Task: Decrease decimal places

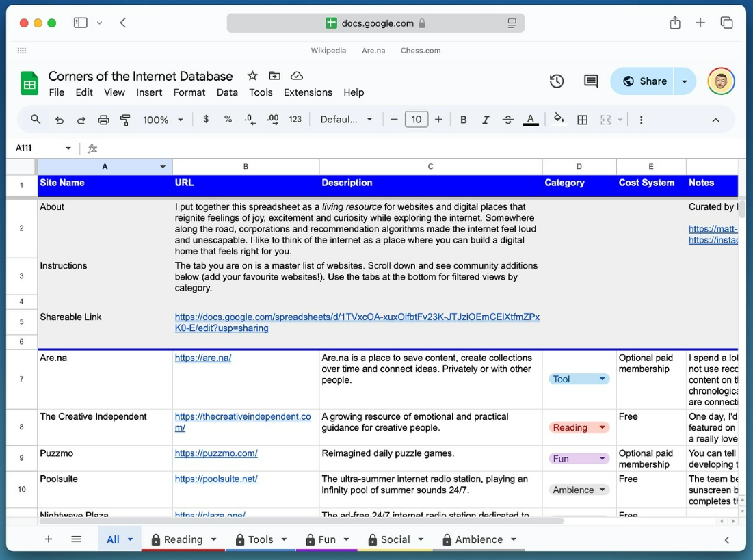Action: [250, 120]
